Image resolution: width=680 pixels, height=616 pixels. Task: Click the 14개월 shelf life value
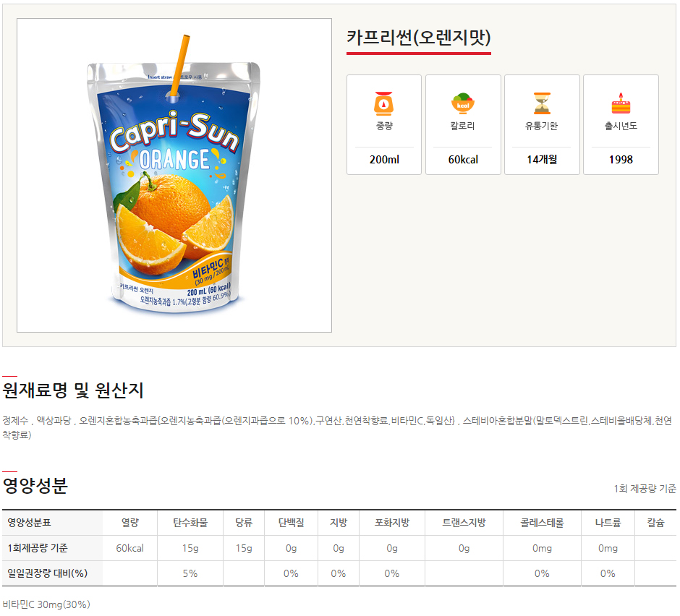[x=542, y=160]
